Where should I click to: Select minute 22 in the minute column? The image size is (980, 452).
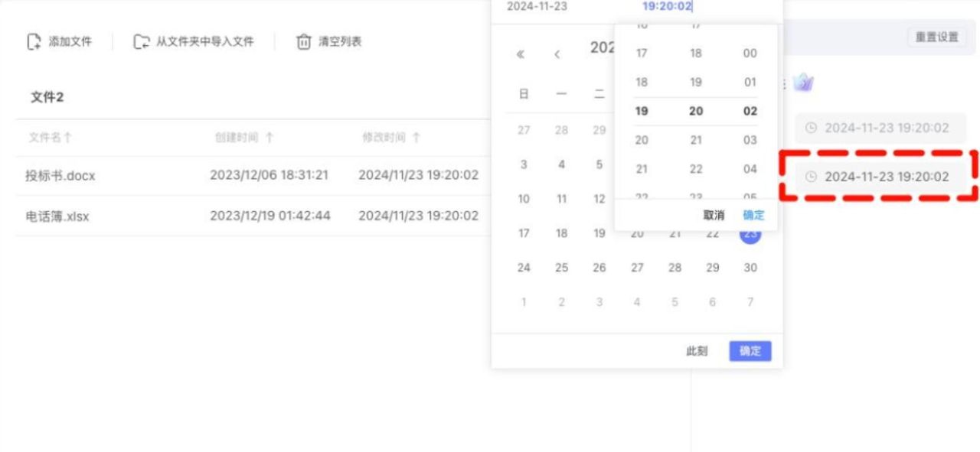696,170
